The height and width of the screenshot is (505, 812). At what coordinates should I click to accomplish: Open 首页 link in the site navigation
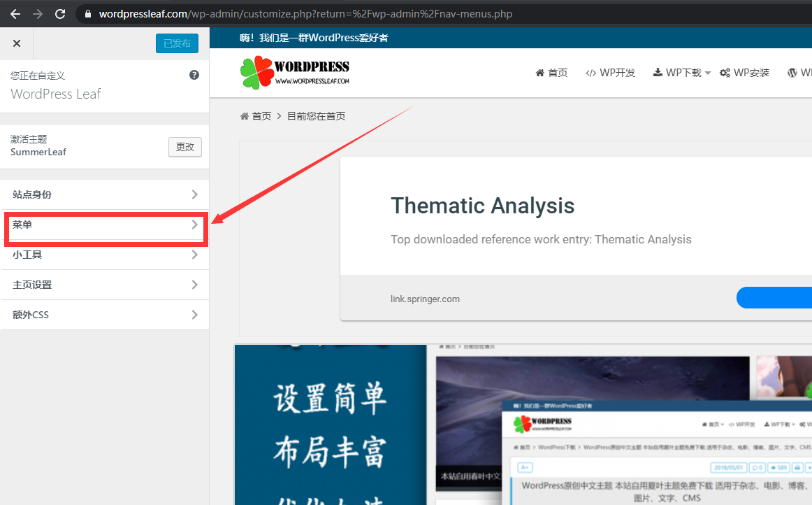point(558,73)
